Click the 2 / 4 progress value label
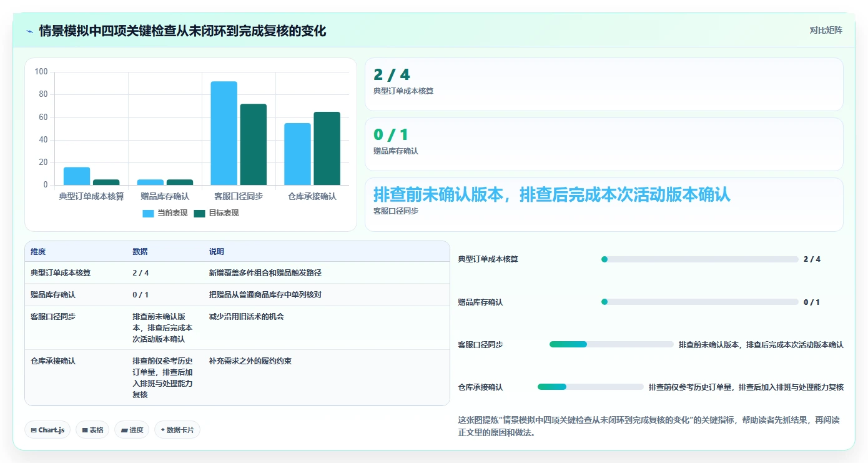Image resolution: width=868 pixels, height=463 pixels. click(x=812, y=259)
